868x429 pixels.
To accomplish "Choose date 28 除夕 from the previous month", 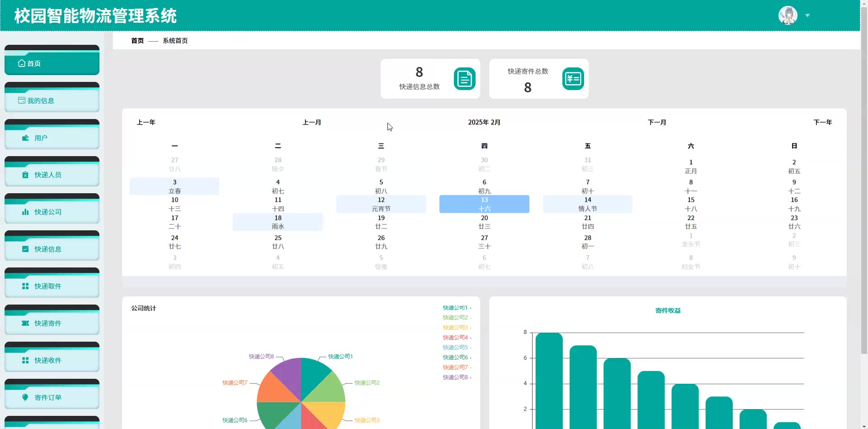I will (278, 164).
